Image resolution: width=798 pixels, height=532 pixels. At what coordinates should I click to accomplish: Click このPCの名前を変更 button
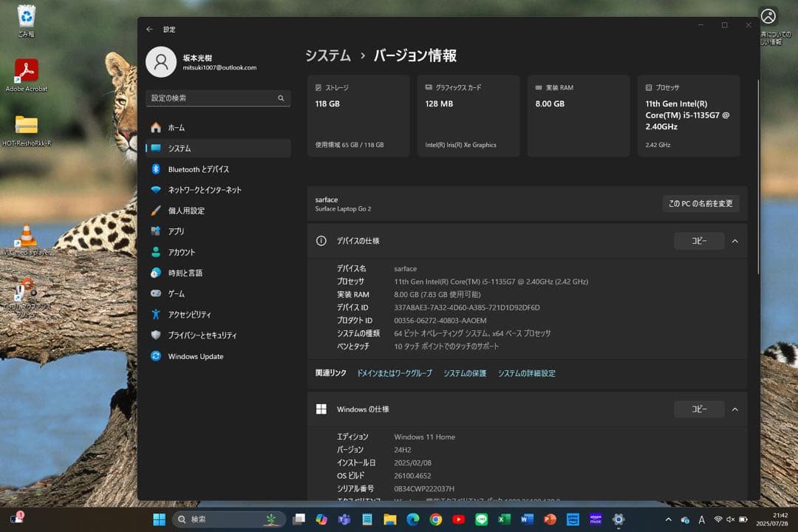coord(700,203)
